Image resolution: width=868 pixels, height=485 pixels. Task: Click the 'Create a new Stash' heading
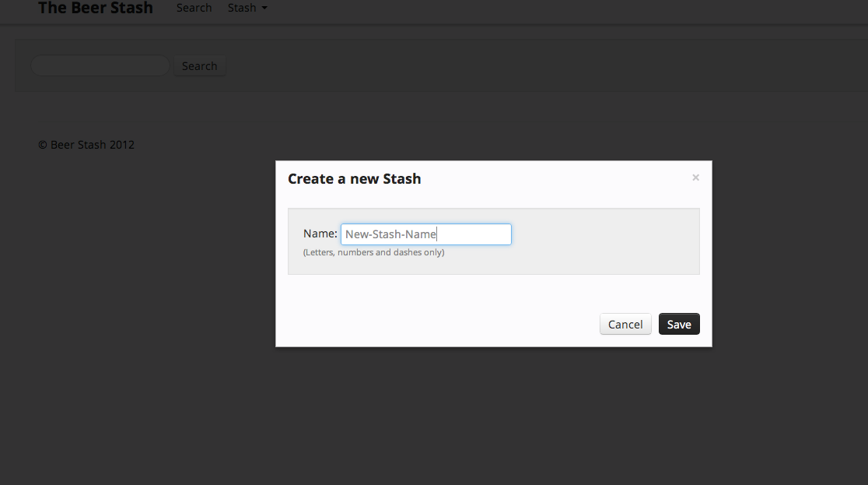click(x=355, y=178)
